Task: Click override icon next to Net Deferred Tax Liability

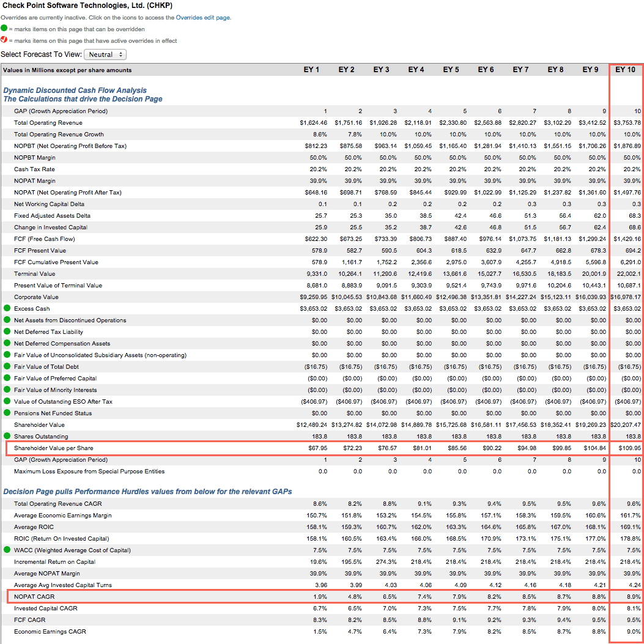Action: pos(7,331)
